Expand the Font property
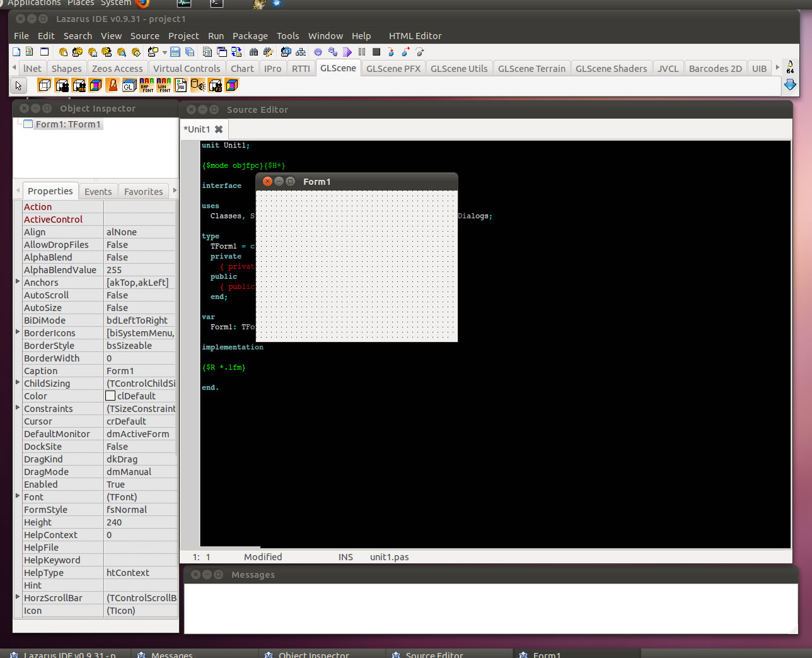The width and height of the screenshot is (812, 658). (18, 496)
